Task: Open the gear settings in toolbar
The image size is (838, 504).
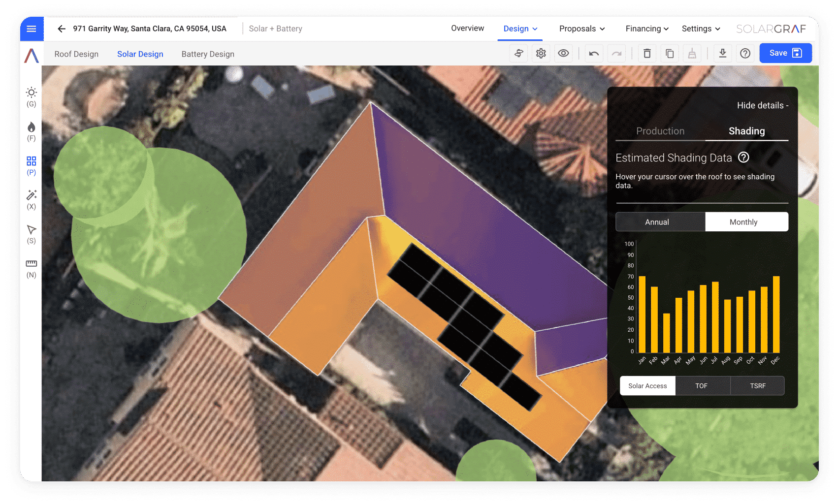Action: pyautogui.click(x=541, y=53)
